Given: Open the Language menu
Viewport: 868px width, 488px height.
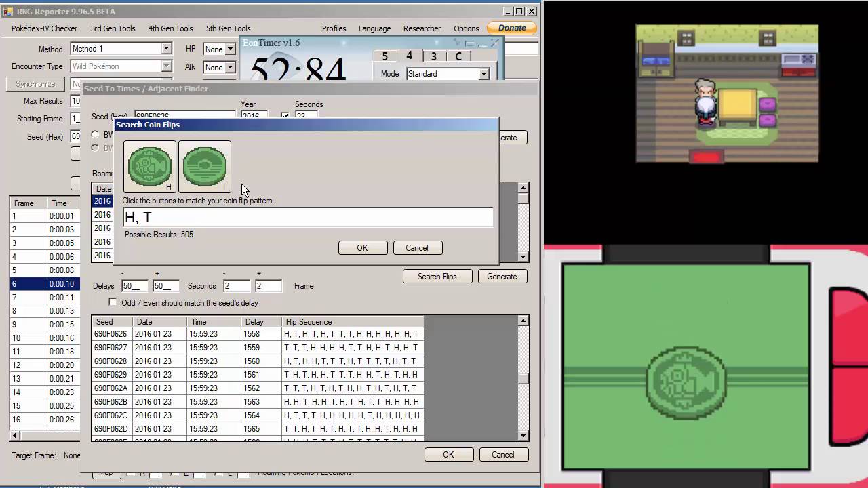Looking at the screenshot, I should coord(374,28).
